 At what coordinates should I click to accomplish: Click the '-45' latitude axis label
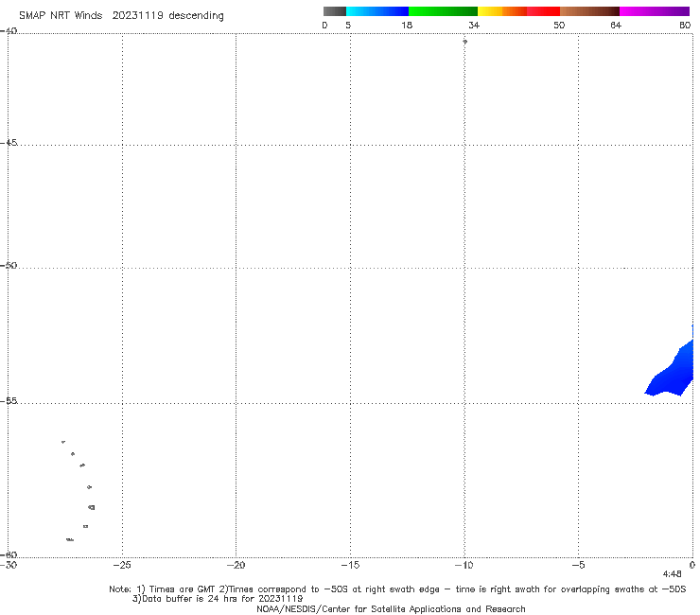9,143
